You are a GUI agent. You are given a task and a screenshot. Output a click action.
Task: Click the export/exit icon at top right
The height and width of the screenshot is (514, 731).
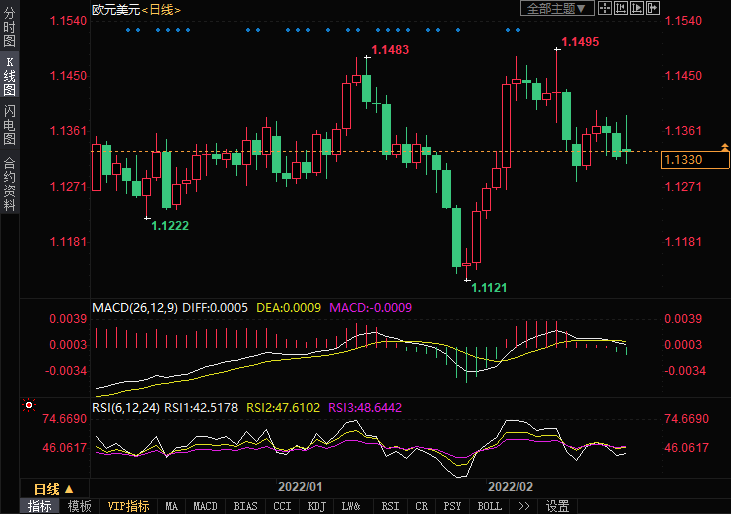tap(653, 8)
